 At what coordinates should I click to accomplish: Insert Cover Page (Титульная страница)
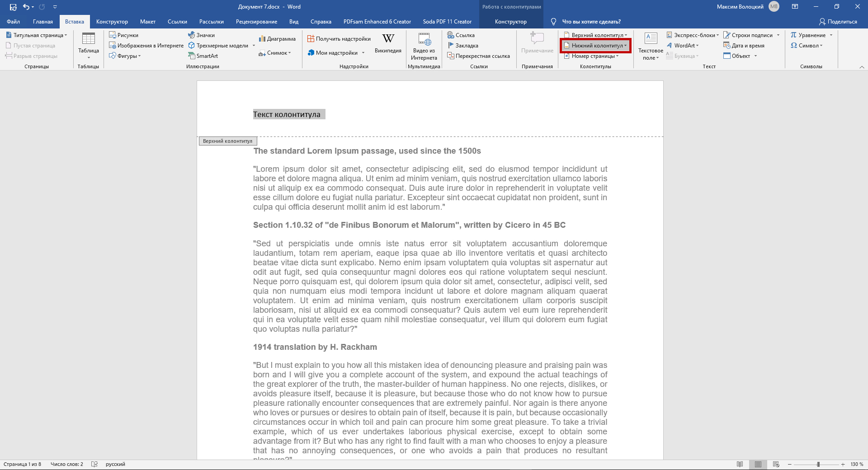click(x=36, y=35)
